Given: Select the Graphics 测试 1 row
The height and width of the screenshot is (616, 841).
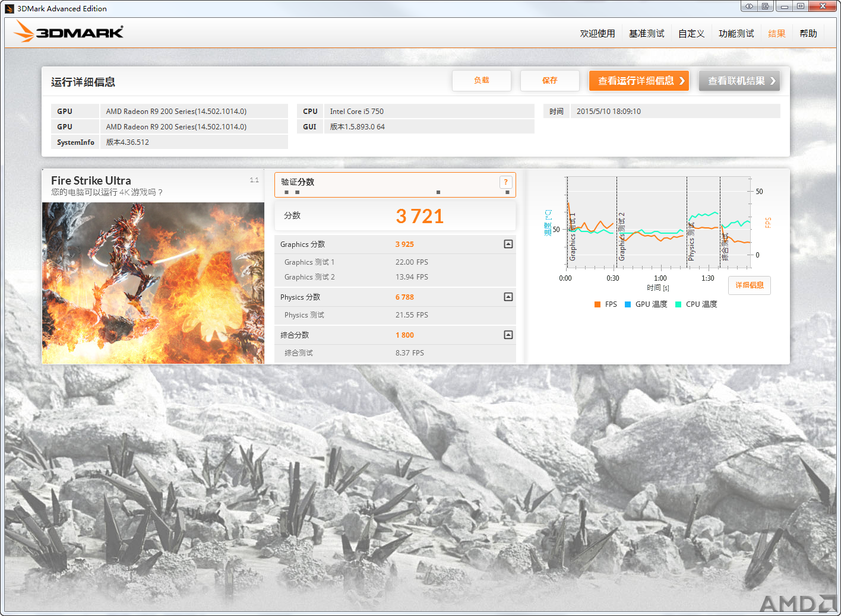Looking at the screenshot, I should pos(395,262).
